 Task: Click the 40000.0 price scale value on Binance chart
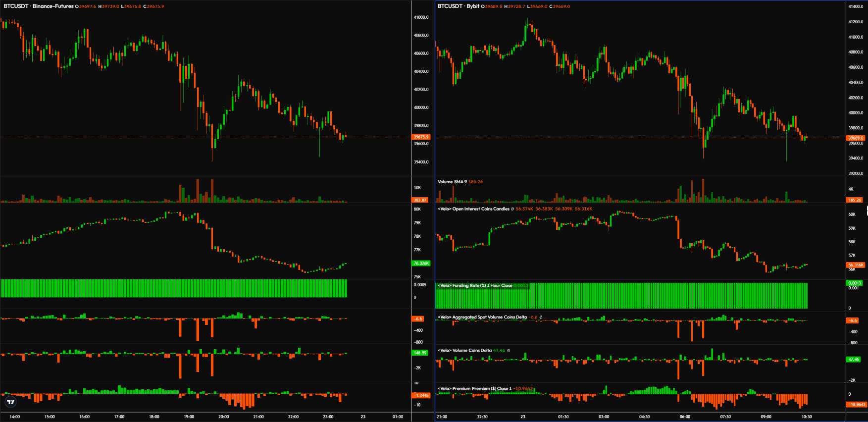421,107
